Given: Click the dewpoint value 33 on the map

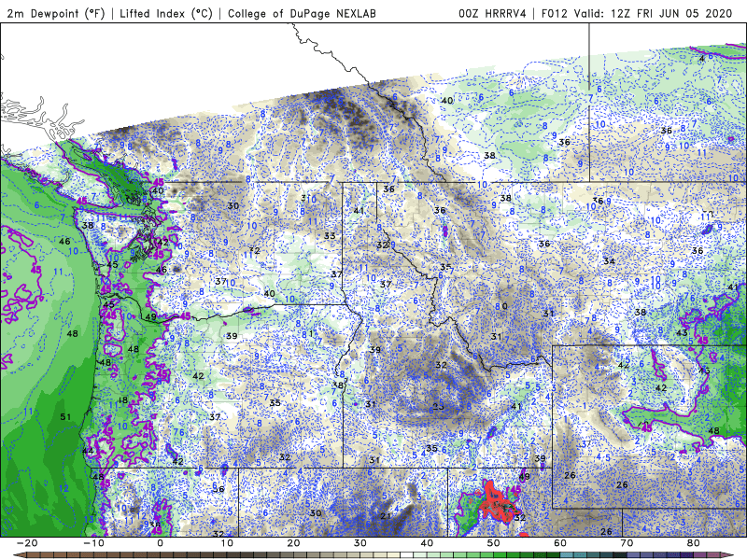Looking at the screenshot, I should click(x=330, y=236).
